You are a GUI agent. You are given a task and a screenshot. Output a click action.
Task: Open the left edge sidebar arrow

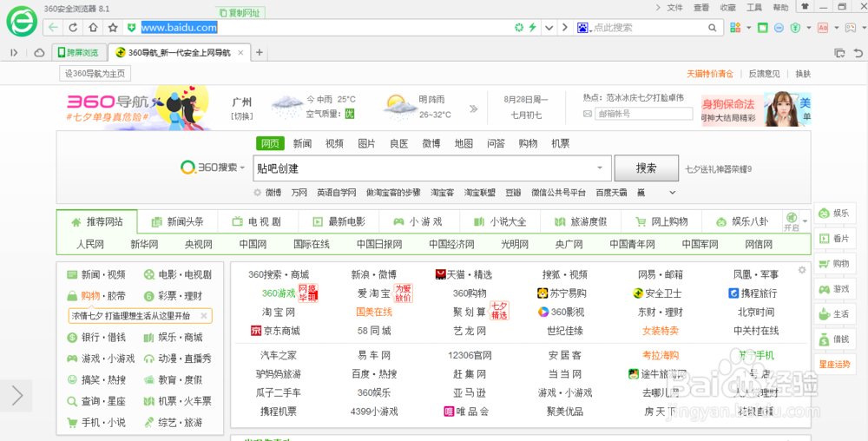[x=16, y=395]
